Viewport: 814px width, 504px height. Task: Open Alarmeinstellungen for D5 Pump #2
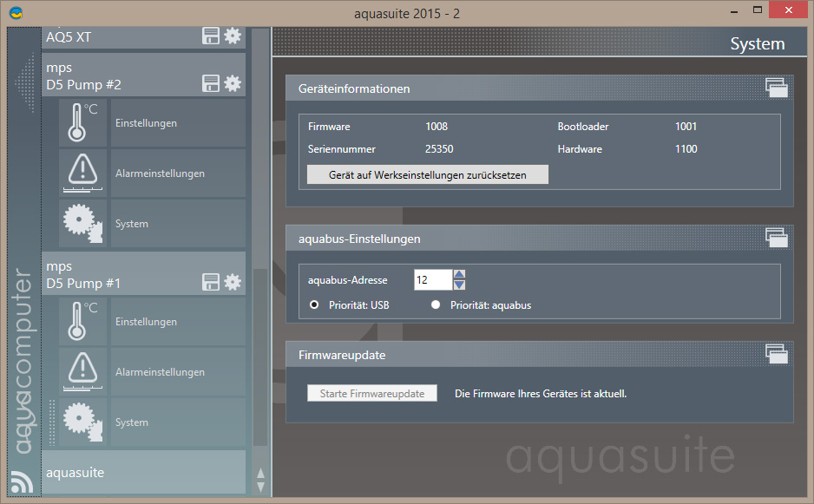pos(178,173)
